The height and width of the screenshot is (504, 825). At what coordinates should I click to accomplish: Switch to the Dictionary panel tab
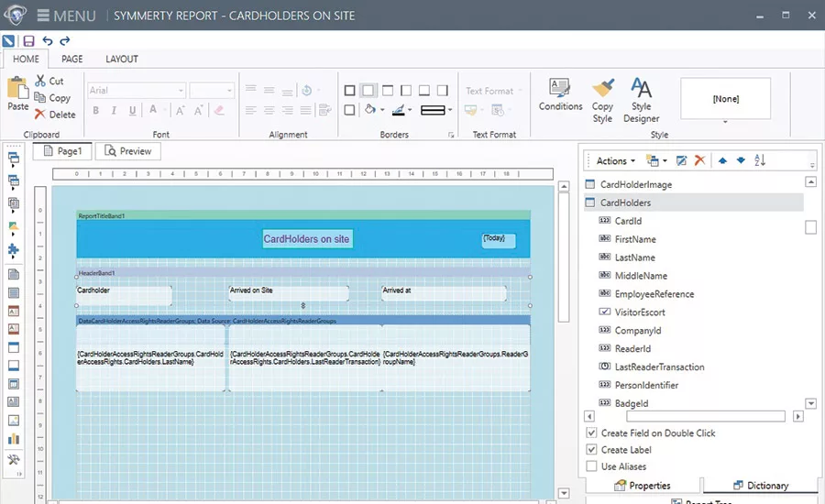761,486
